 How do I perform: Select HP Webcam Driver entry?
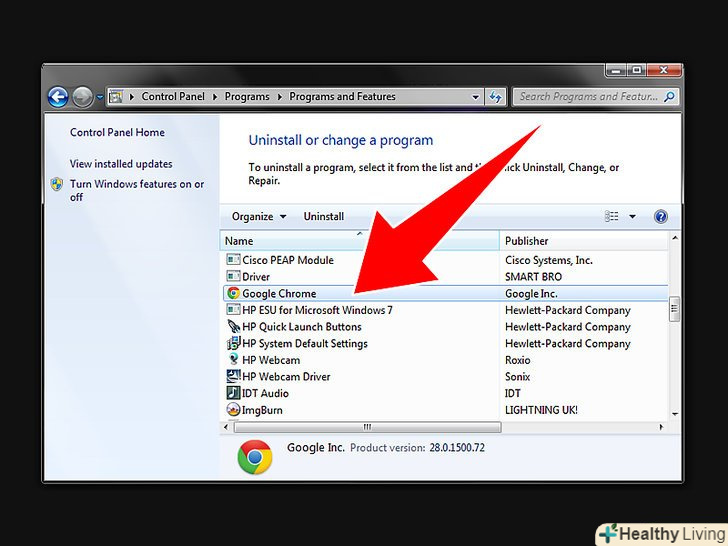[x=446, y=377]
